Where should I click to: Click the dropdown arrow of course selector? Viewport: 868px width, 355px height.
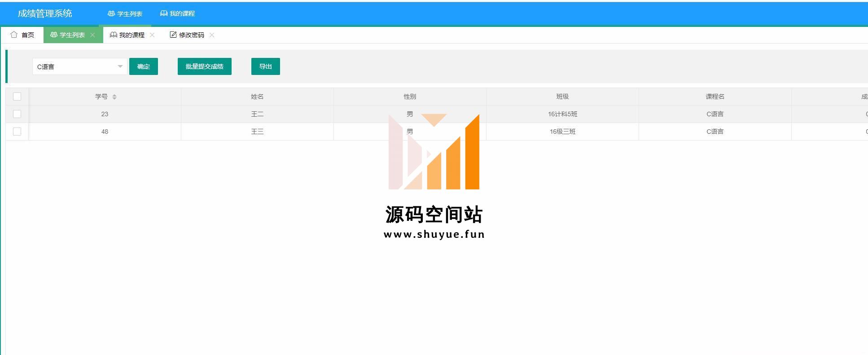[120, 66]
